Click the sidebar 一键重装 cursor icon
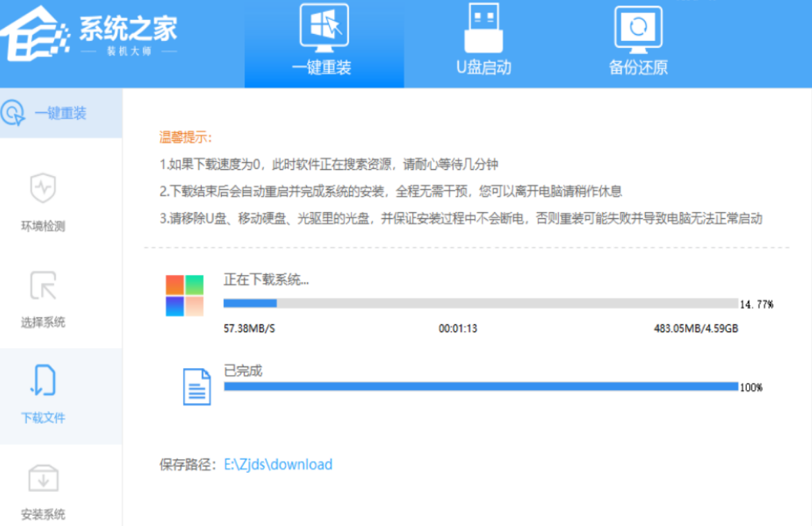The width and height of the screenshot is (812, 526). (13, 113)
